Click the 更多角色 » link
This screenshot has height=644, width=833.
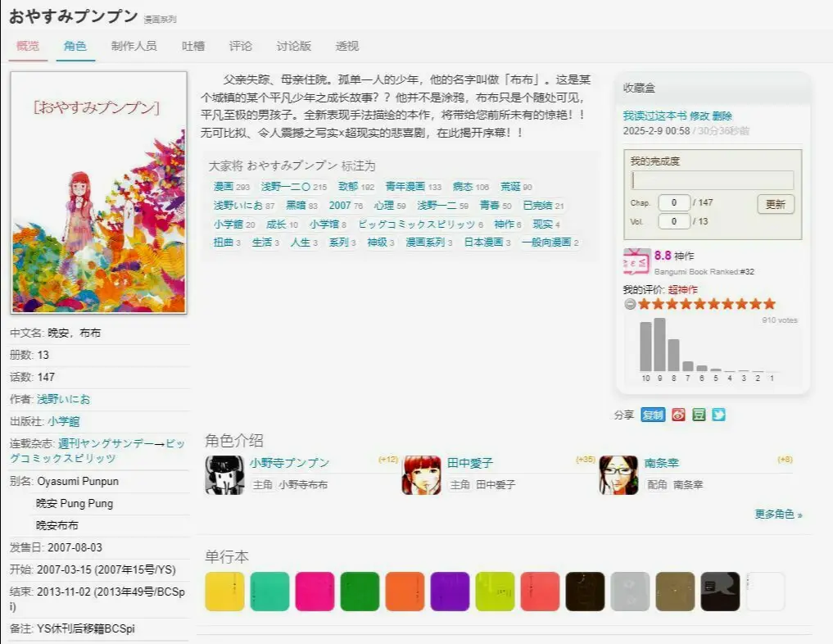coord(778,515)
